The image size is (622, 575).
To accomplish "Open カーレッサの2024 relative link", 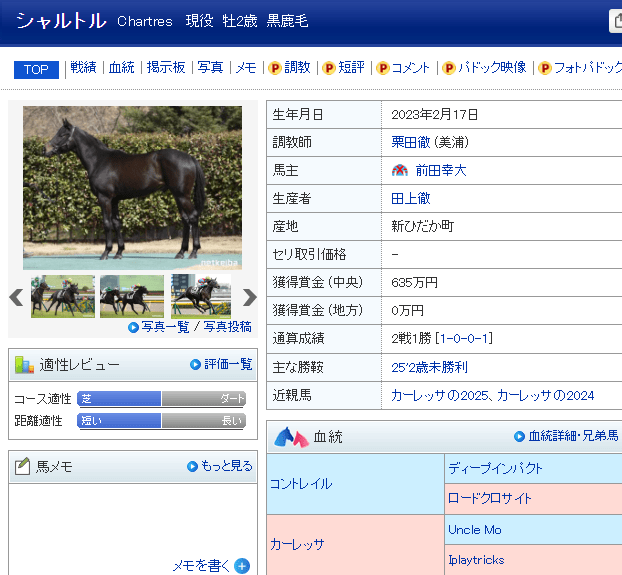I will point(545,395).
